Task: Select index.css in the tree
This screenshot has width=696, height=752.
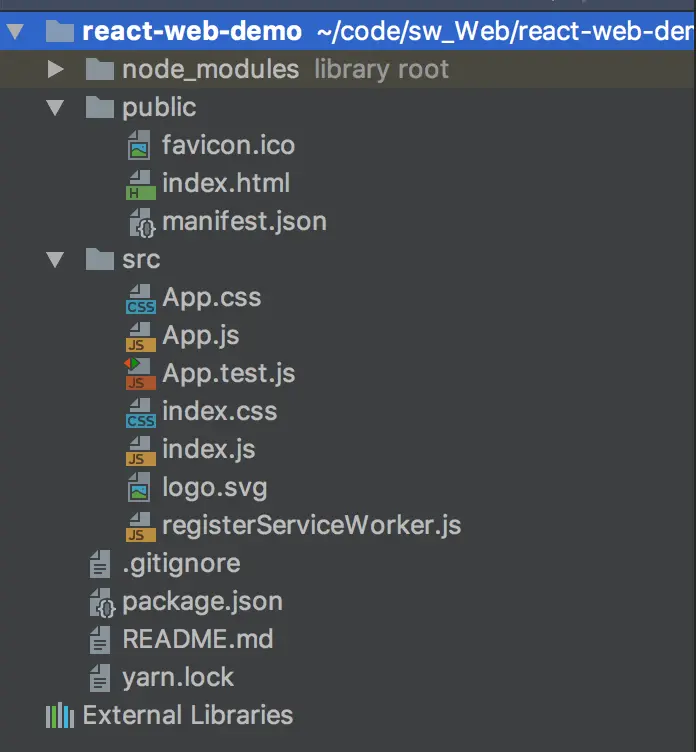Action: click(219, 412)
